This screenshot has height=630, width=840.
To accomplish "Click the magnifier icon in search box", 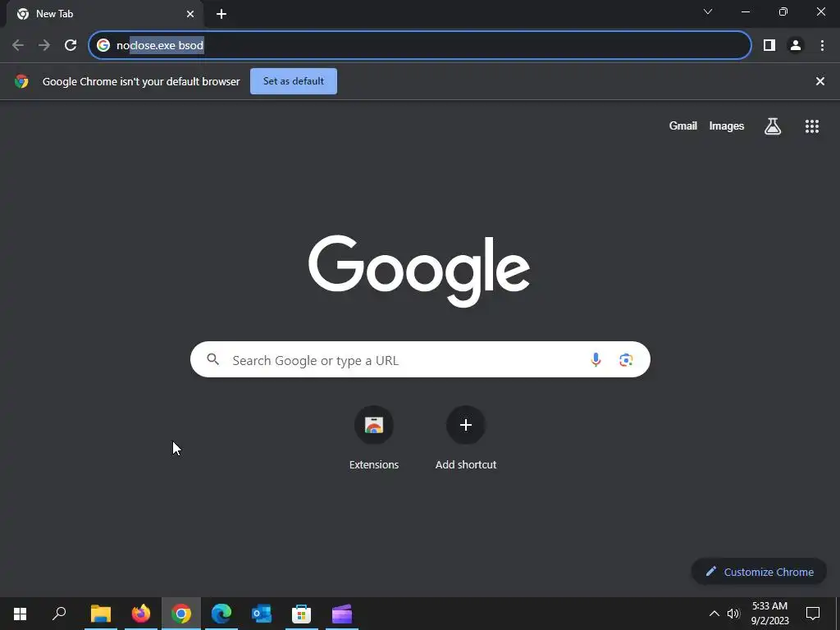I will coord(213,359).
